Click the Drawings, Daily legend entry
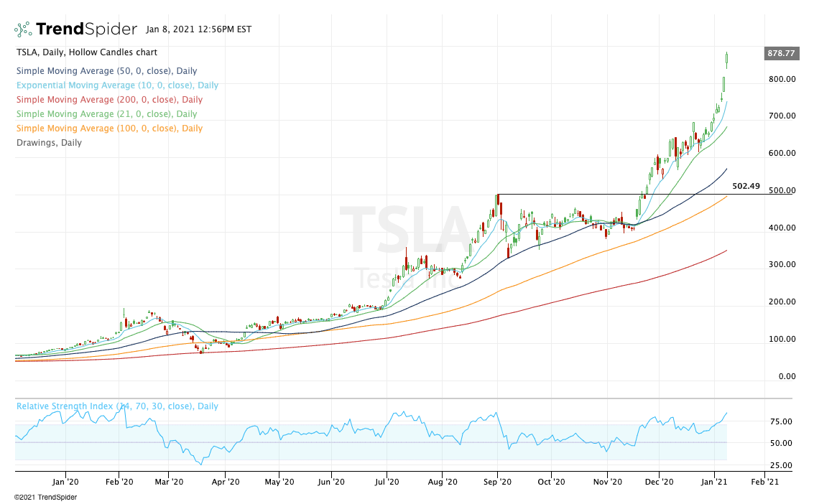The height and width of the screenshot is (504, 814). 49,143
